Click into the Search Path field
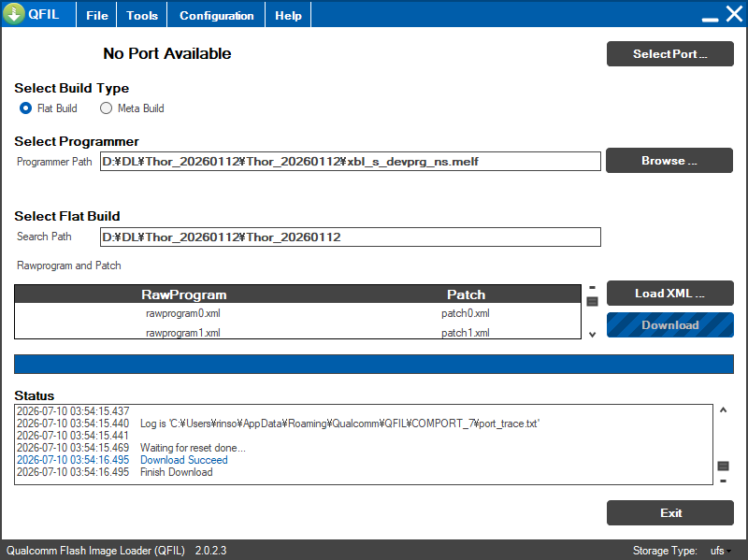The height and width of the screenshot is (560, 748). pos(350,237)
